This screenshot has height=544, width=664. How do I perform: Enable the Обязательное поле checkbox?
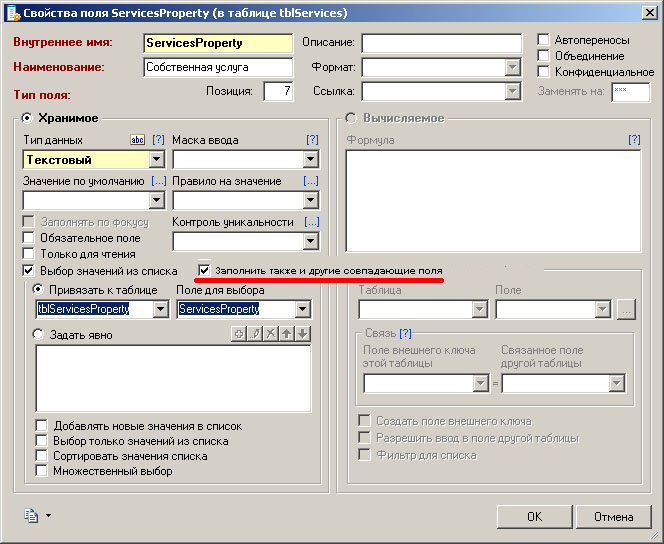tap(29, 238)
